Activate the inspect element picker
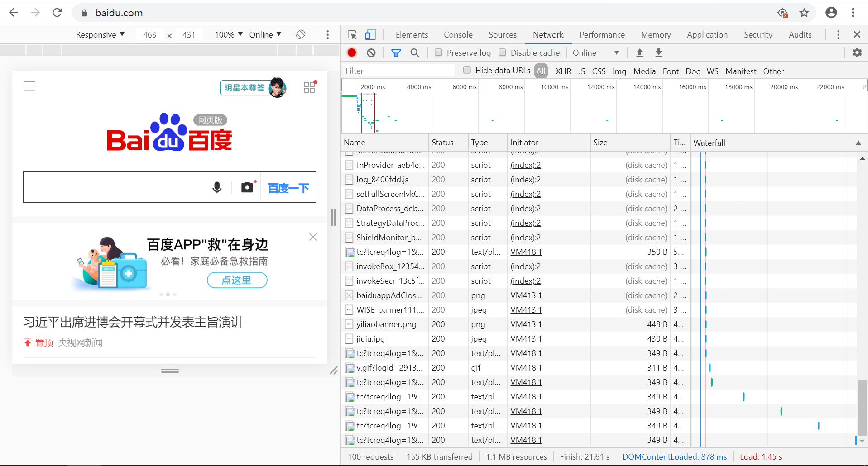Image resolution: width=868 pixels, height=466 pixels. pos(352,35)
